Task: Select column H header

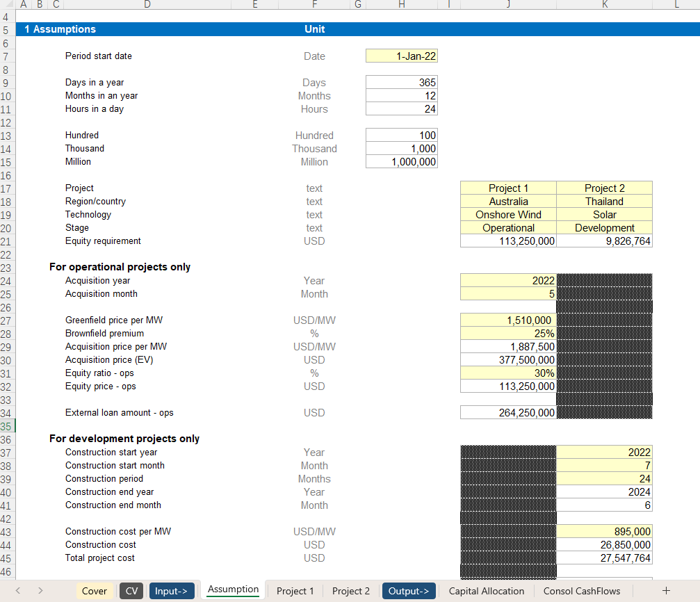Action: 401,4
